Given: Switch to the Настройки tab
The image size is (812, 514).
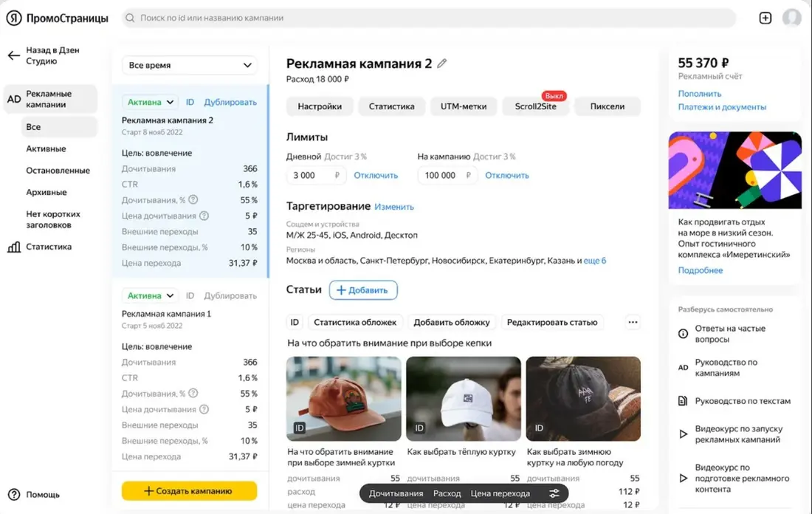Looking at the screenshot, I should click(x=320, y=106).
